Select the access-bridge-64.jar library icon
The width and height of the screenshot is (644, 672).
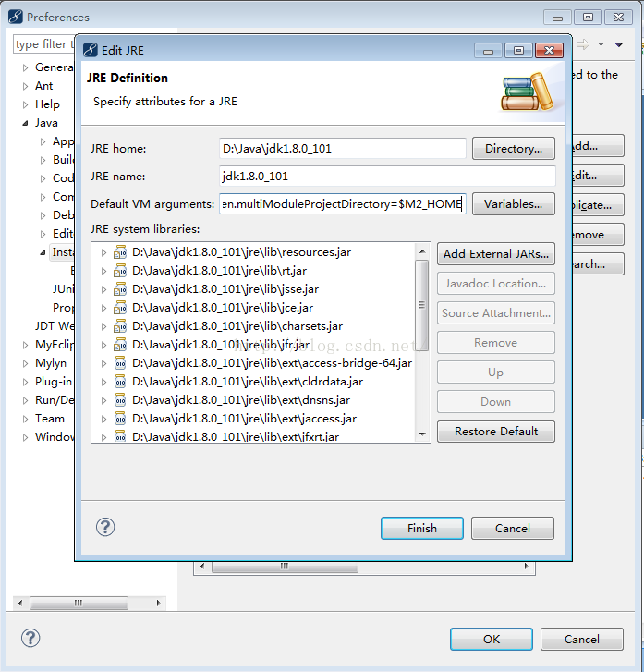120,363
